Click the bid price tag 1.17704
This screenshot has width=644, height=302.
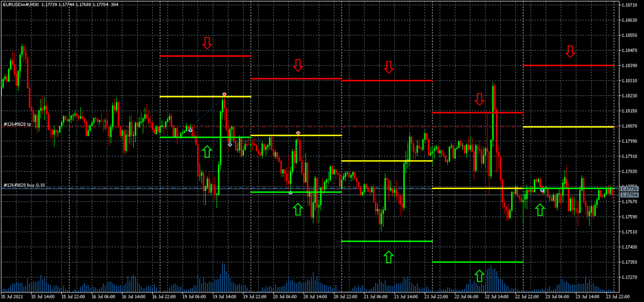tap(629, 195)
